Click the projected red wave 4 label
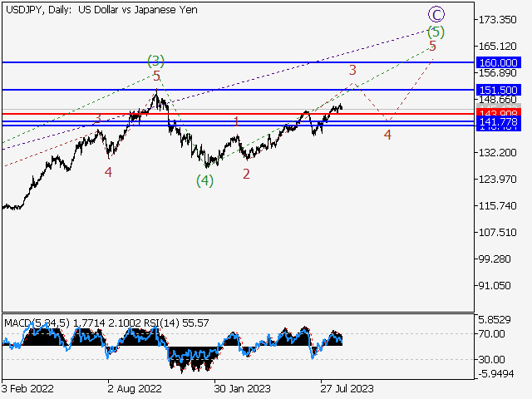Viewport: 532px width, 399px height. pos(387,135)
